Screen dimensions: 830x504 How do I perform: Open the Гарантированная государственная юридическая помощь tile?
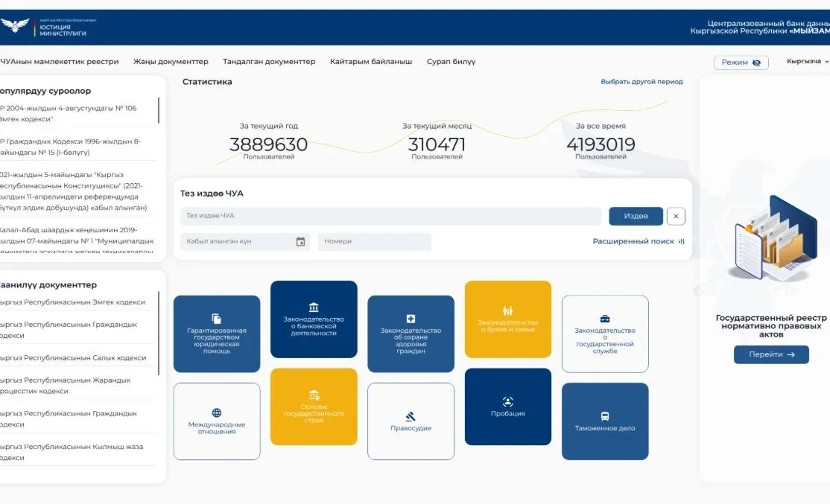click(x=217, y=334)
